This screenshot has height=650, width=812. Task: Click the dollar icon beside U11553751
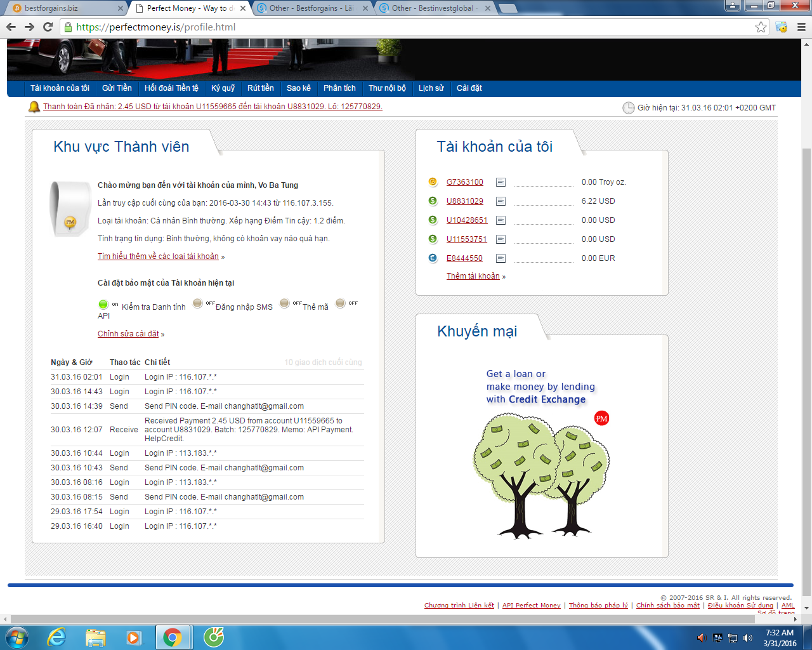tap(433, 239)
